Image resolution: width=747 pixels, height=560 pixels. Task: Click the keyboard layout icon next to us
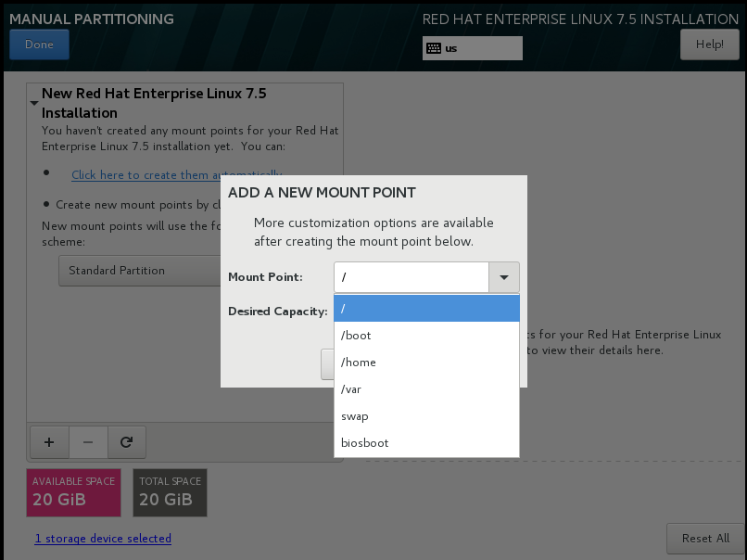(434, 48)
